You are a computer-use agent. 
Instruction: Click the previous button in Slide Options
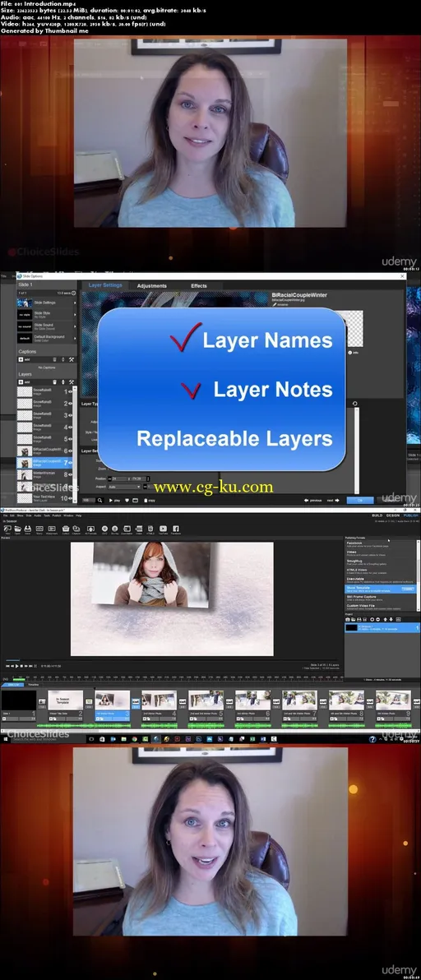[x=313, y=500]
